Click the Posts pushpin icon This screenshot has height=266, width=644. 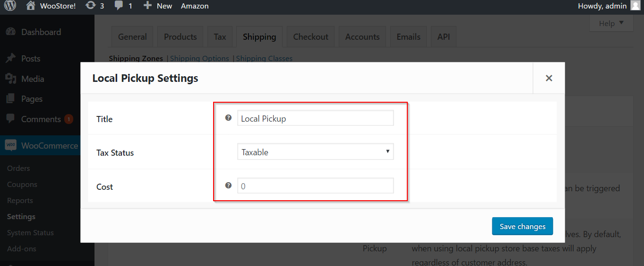point(10,59)
